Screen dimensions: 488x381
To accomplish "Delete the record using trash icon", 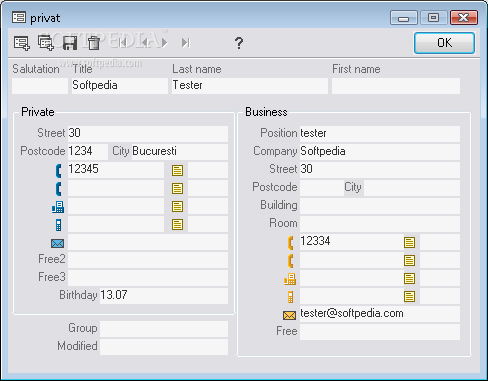I will pos(94,43).
